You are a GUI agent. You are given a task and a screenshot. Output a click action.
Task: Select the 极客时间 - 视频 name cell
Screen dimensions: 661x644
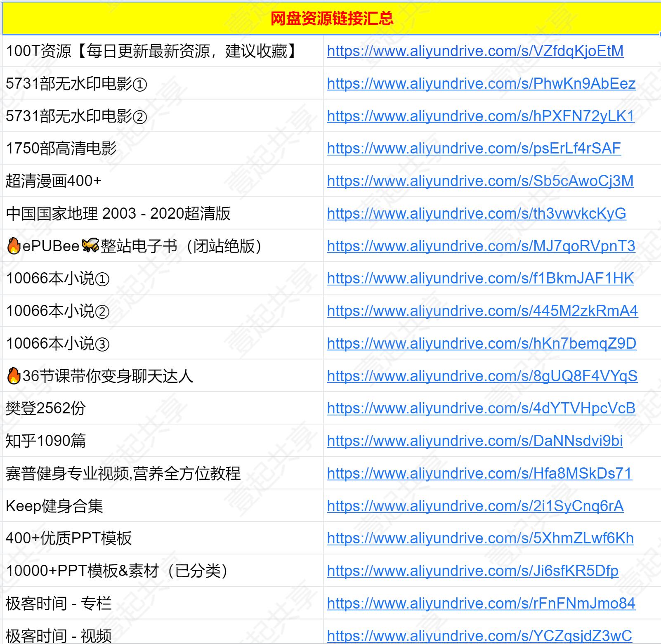coord(59,635)
